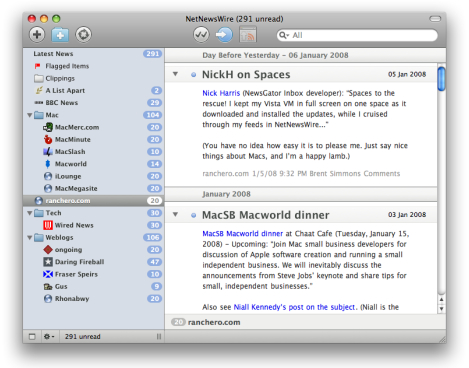Screen dimensions: 469x368
Task: Click the January 2008 section header
Action: tap(226, 194)
